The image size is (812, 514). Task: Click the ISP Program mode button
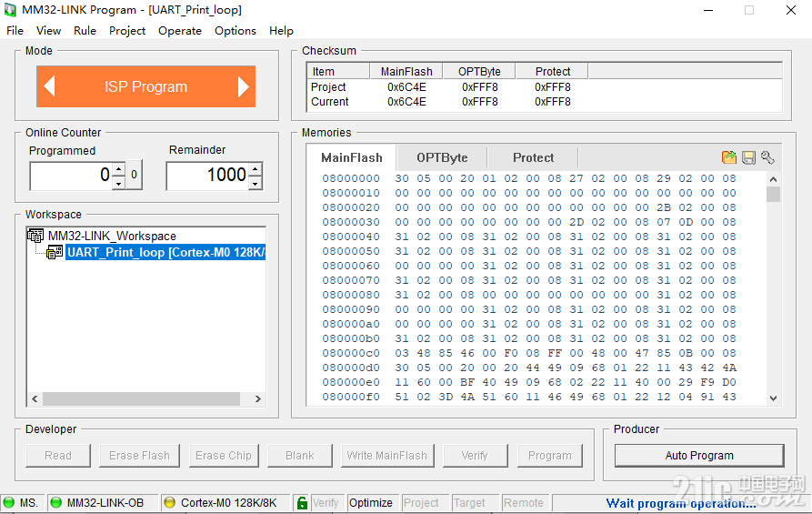pyautogui.click(x=146, y=86)
